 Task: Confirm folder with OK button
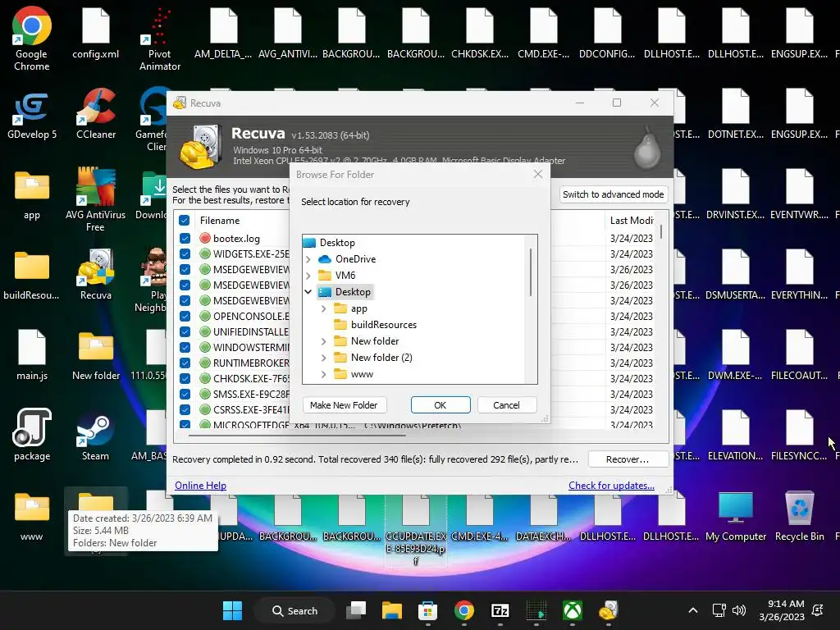[x=441, y=405]
